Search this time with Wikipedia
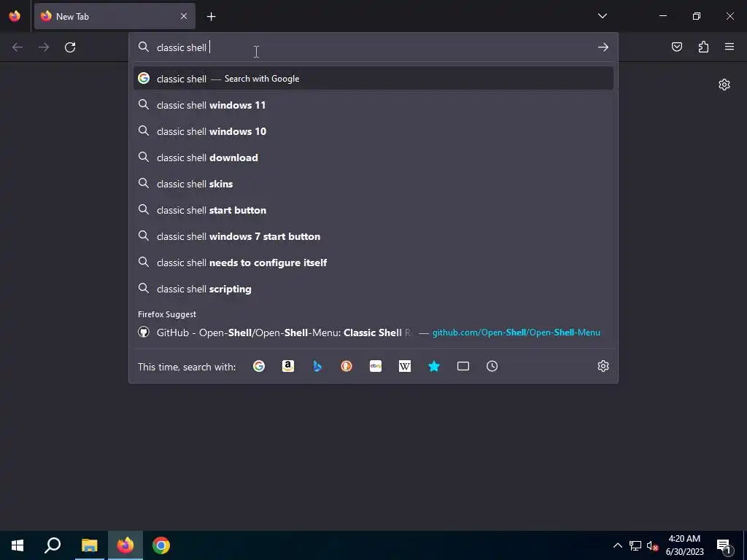 coord(404,366)
